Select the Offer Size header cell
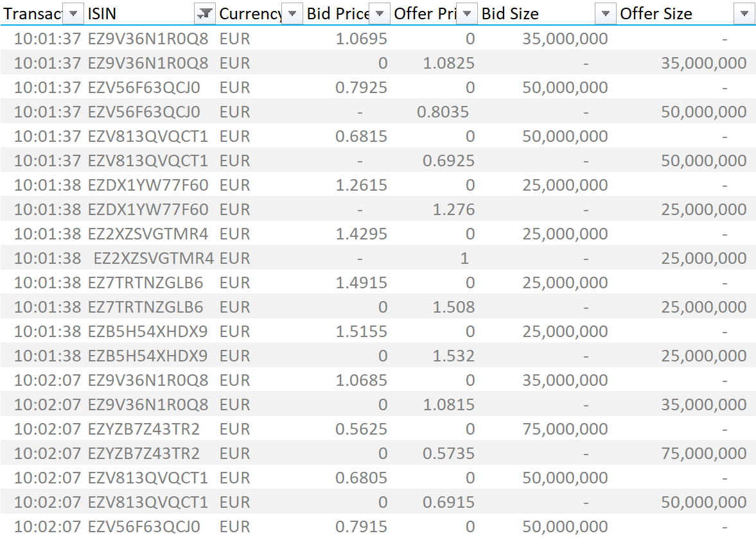This screenshot has height=538, width=756. 686,13
